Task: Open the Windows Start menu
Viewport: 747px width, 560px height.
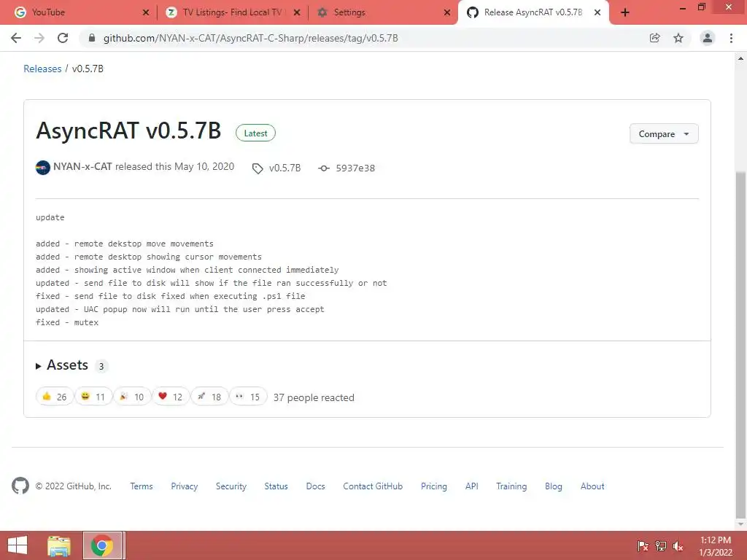Action: click(18, 545)
